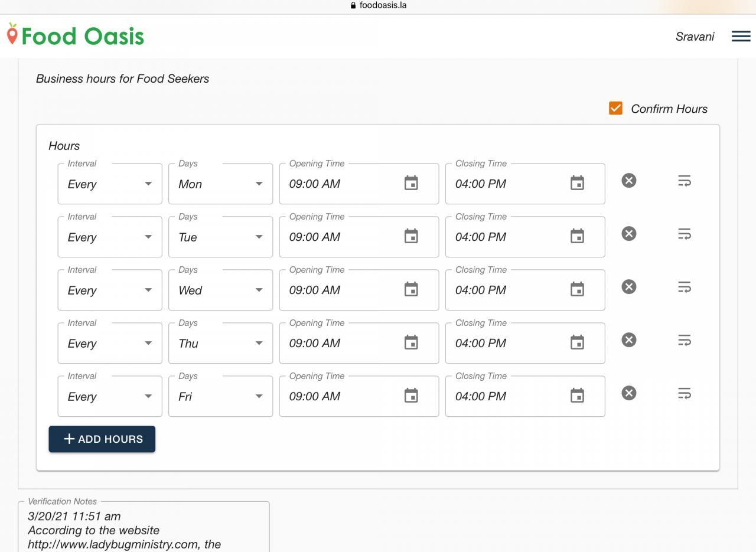Open time picker for Thu closing time
This screenshot has width=756, height=552.
pos(577,342)
